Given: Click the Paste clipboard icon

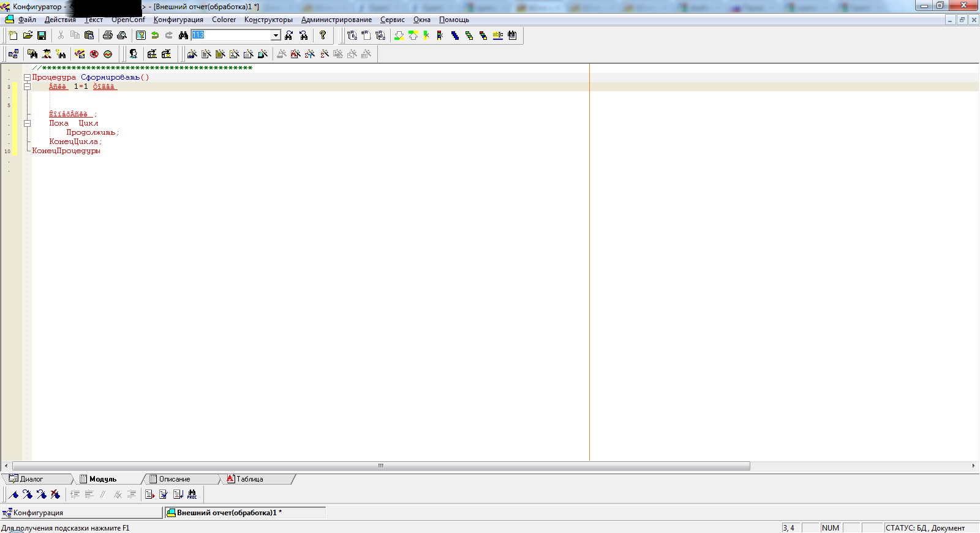Looking at the screenshot, I should (89, 36).
